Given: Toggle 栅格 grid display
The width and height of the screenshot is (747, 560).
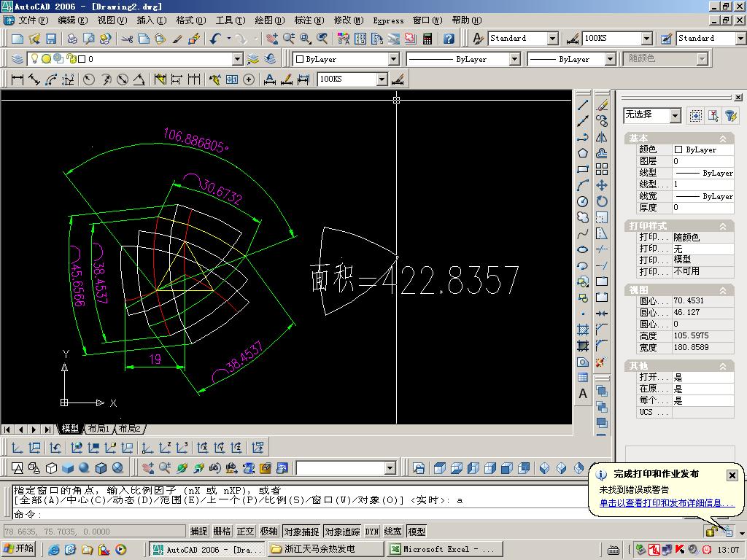Looking at the screenshot, I should tap(222, 532).
